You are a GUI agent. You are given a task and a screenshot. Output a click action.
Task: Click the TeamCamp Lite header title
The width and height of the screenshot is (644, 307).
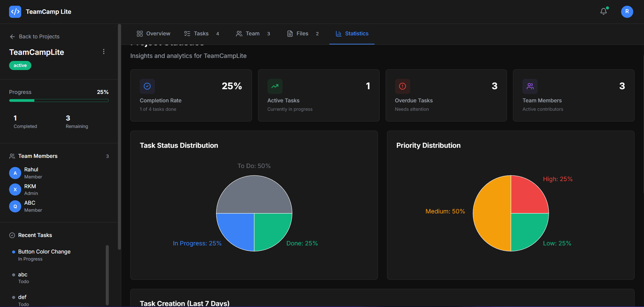[49, 12]
